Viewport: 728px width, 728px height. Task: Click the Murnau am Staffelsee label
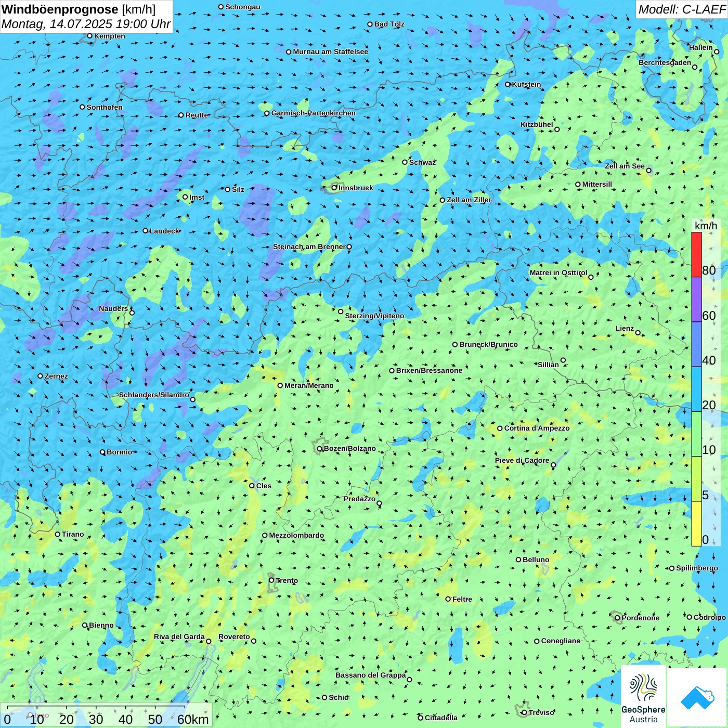click(x=330, y=51)
